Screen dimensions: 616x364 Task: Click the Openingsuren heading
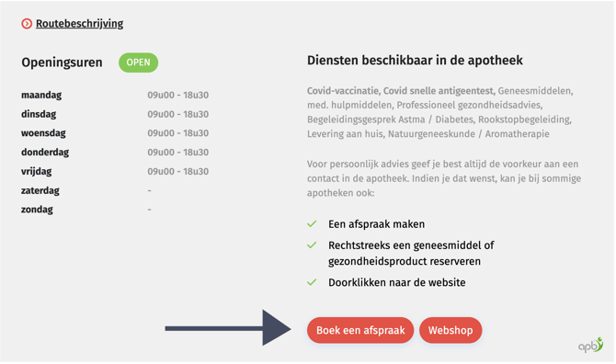pyautogui.click(x=63, y=63)
